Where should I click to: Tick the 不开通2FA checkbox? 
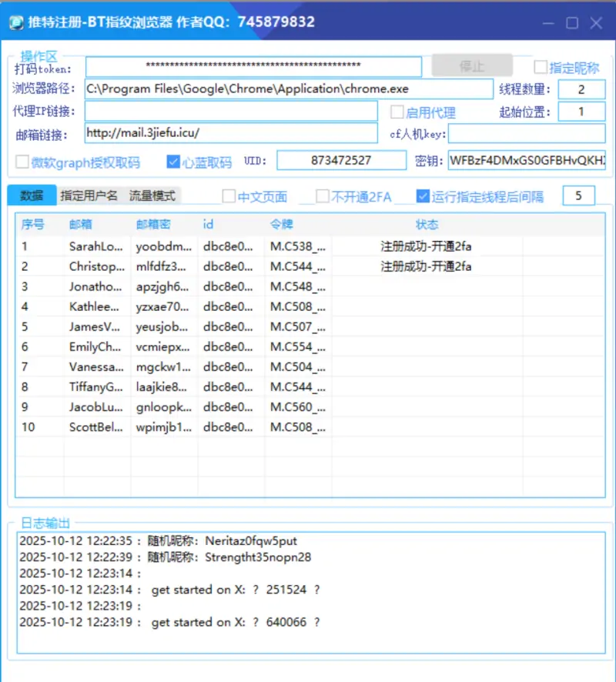[323, 196]
